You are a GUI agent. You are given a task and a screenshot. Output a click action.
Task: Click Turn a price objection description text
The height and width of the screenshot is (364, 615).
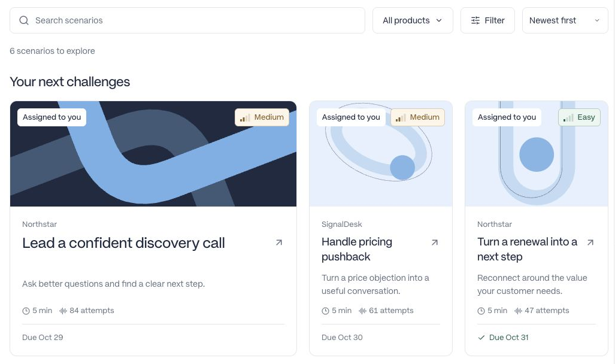tap(375, 284)
